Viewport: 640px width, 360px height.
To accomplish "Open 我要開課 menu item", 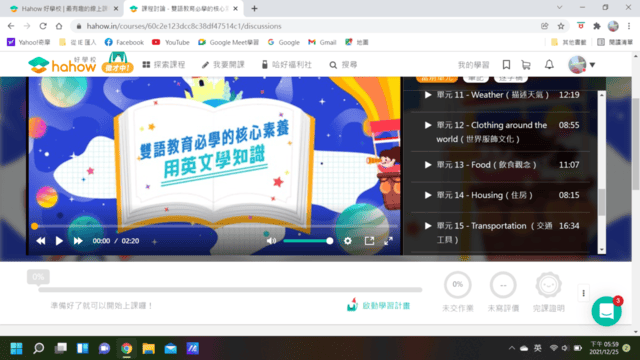I will pyautogui.click(x=223, y=65).
